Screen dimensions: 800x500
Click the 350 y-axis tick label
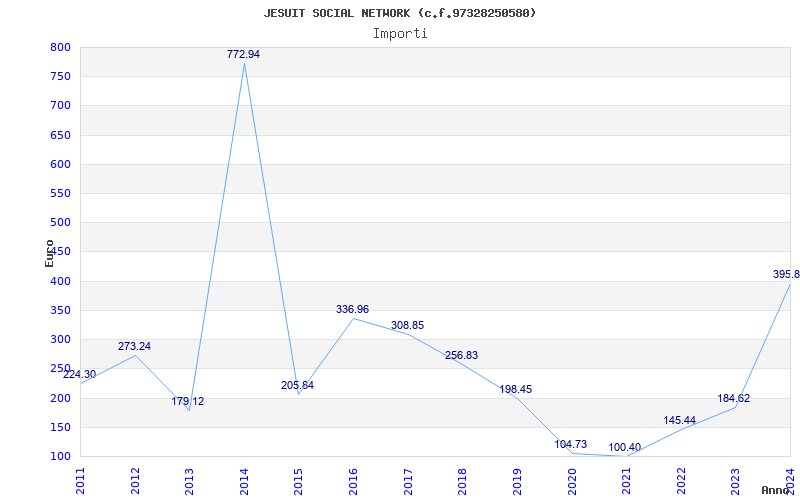pyautogui.click(x=60, y=310)
